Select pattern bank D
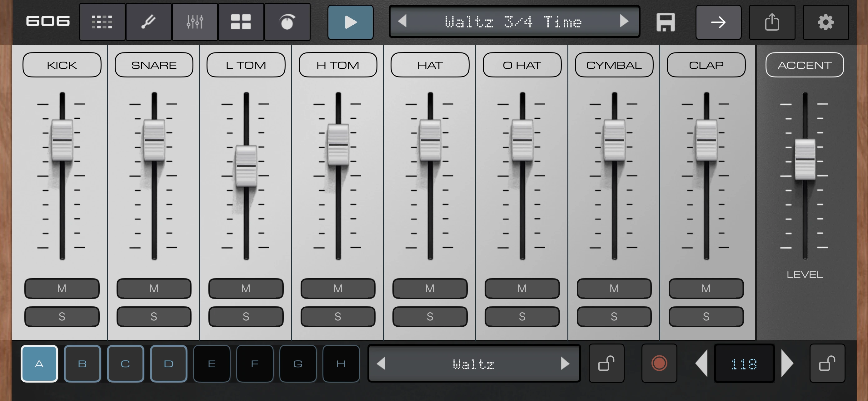The image size is (868, 401). 168,364
